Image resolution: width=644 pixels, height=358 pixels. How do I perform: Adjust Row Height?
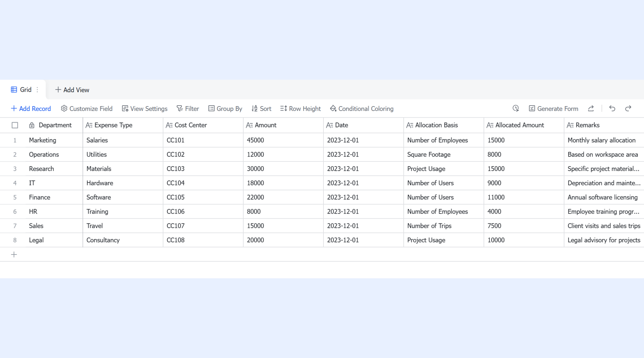[300, 109]
